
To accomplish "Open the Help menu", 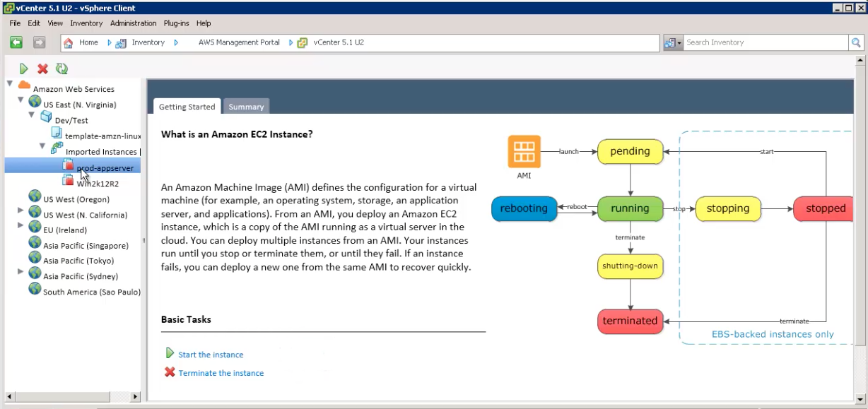I will click(x=204, y=23).
